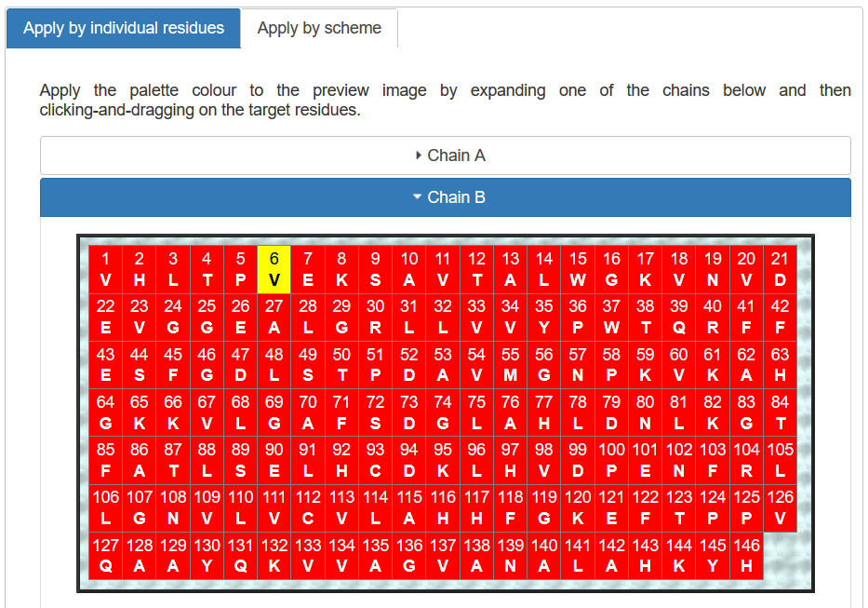The height and width of the screenshot is (608, 868).
Task: Select residue 130 Y cell
Action: [207, 556]
